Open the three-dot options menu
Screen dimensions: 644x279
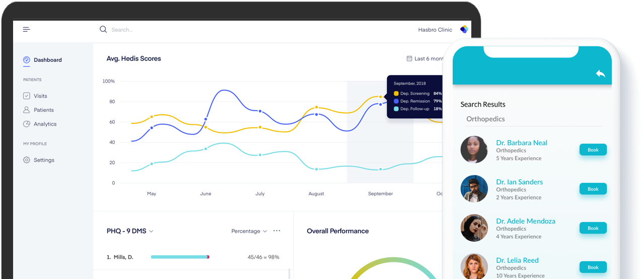tap(277, 231)
